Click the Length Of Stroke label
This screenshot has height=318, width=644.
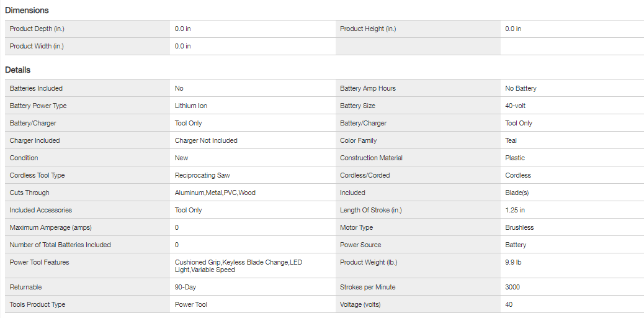tap(371, 211)
